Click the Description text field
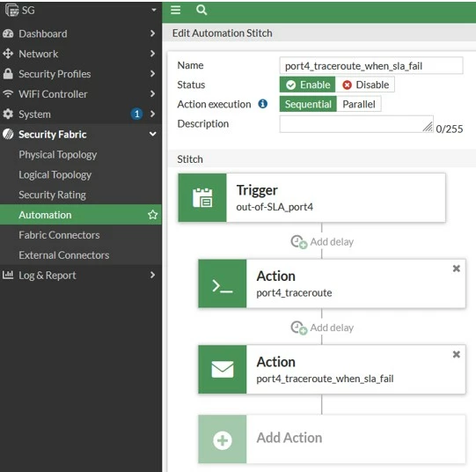This screenshot has height=472, width=476. coord(356,124)
